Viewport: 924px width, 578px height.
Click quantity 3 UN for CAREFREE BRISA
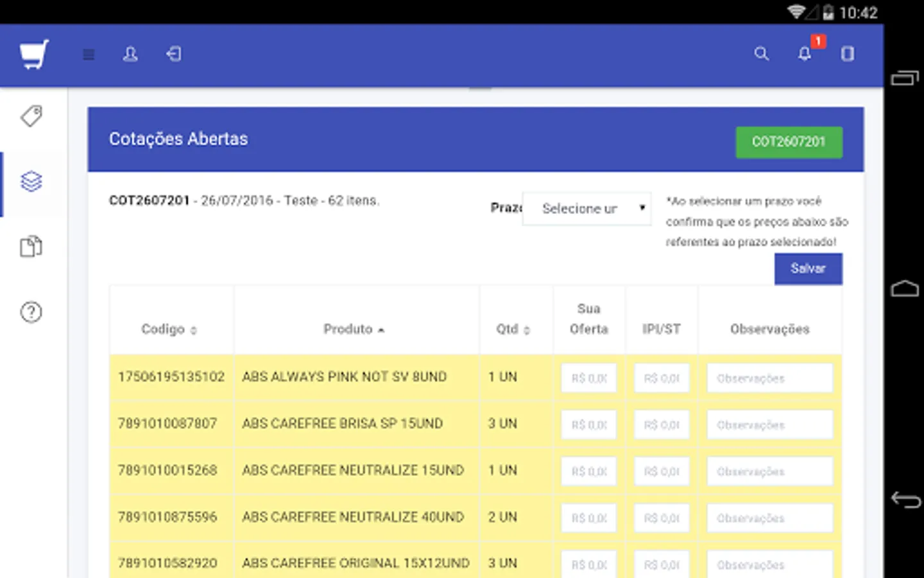pos(502,424)
